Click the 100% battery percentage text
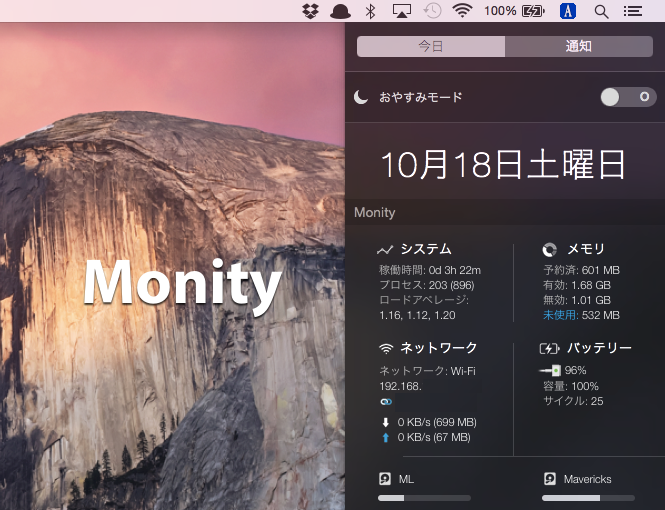This screenshot has height=510, width=665. 500,11
